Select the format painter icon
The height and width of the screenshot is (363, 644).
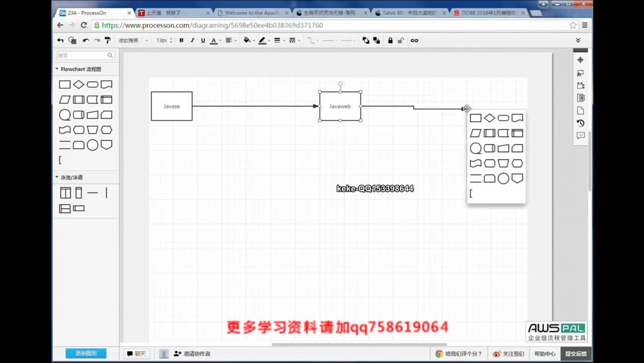point(107,40)
